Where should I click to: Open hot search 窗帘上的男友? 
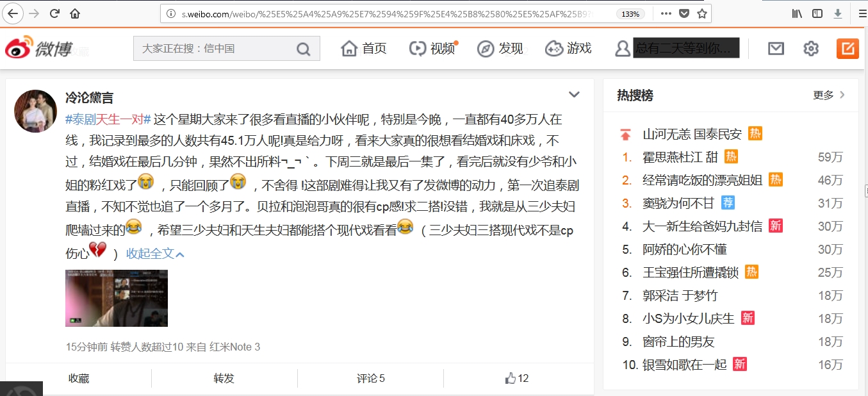[x=678, y=342]
